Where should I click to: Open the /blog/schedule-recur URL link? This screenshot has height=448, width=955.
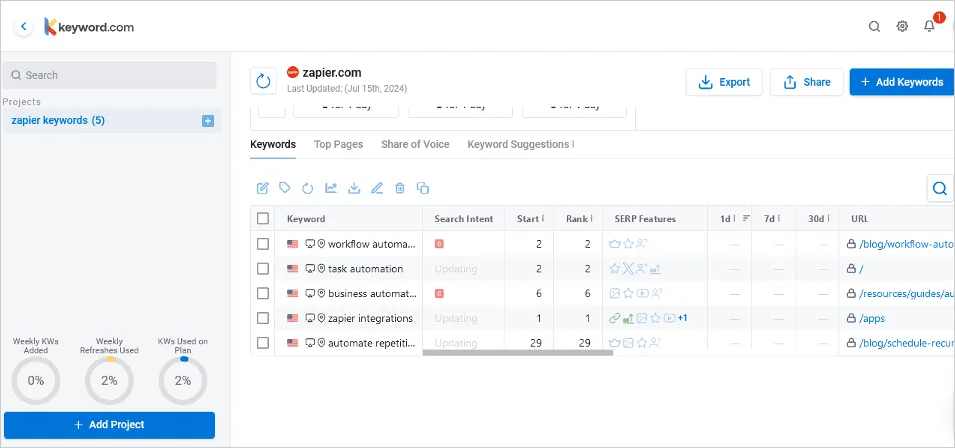tap(906, 343)
